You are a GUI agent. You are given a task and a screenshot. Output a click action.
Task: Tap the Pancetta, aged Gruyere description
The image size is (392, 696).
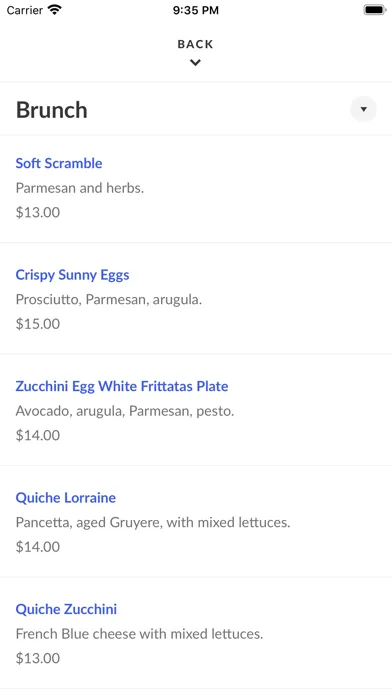pos(153,522)
